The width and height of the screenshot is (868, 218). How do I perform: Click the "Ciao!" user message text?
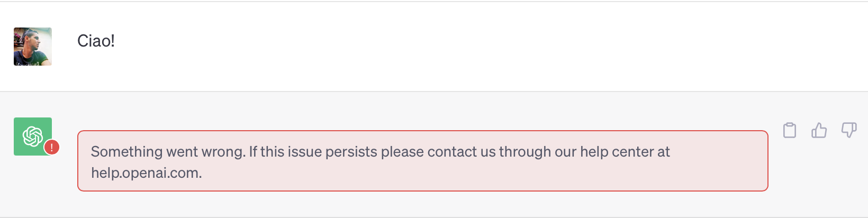click(96, 41)
